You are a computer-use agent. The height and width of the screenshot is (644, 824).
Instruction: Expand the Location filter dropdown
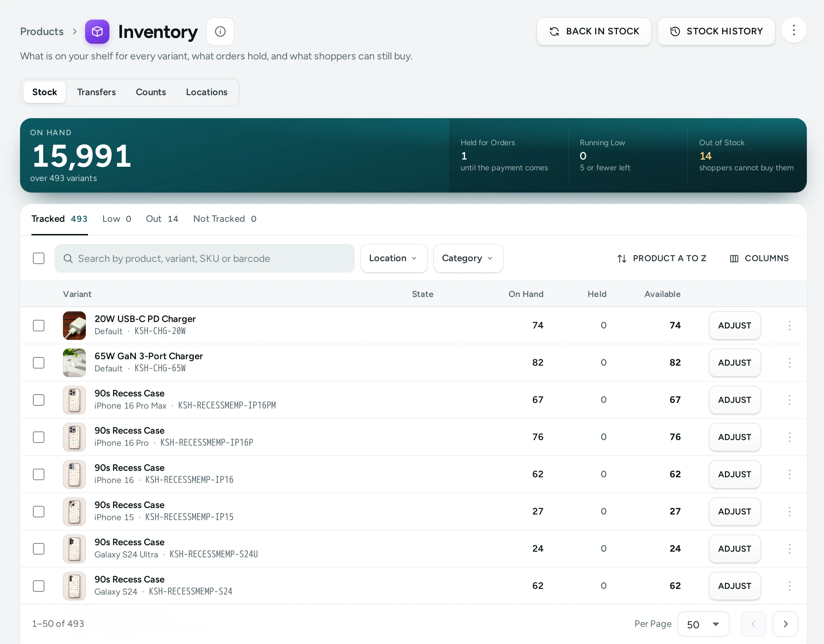tap(393, 258)
